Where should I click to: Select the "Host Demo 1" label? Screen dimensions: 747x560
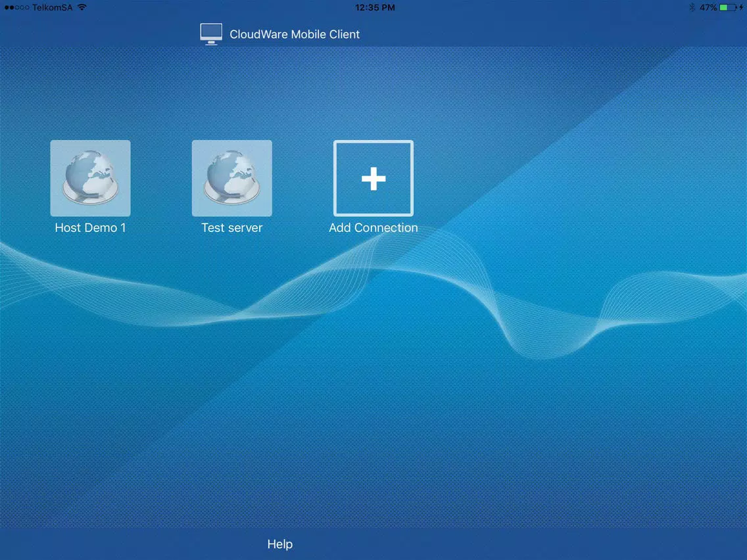coord(91,227)
